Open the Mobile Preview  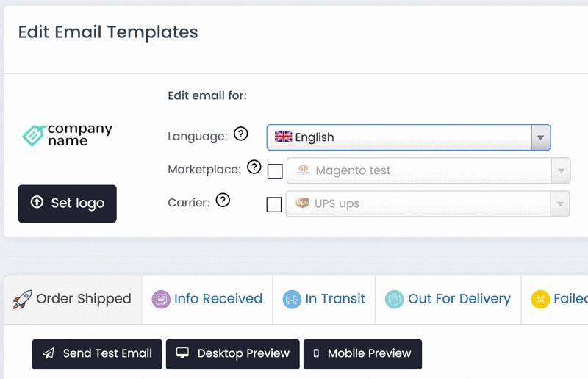tap(362, 354)
